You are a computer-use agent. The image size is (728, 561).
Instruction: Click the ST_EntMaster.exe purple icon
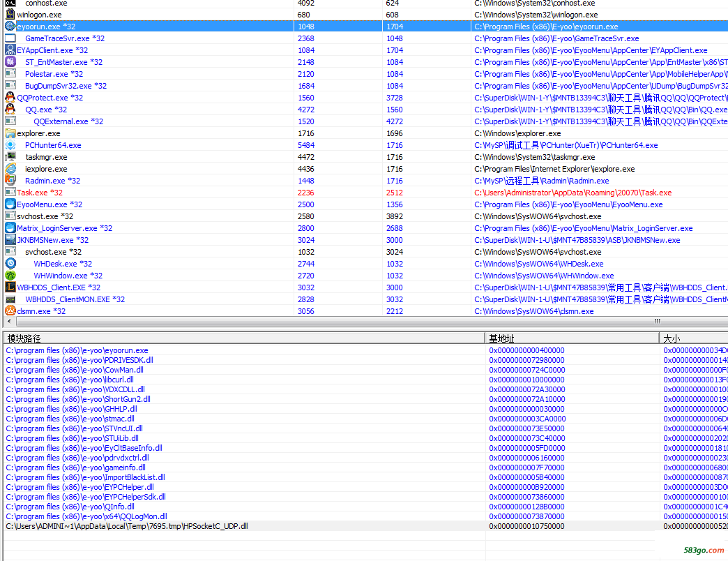pyautogui.click(x=10, y=62)
